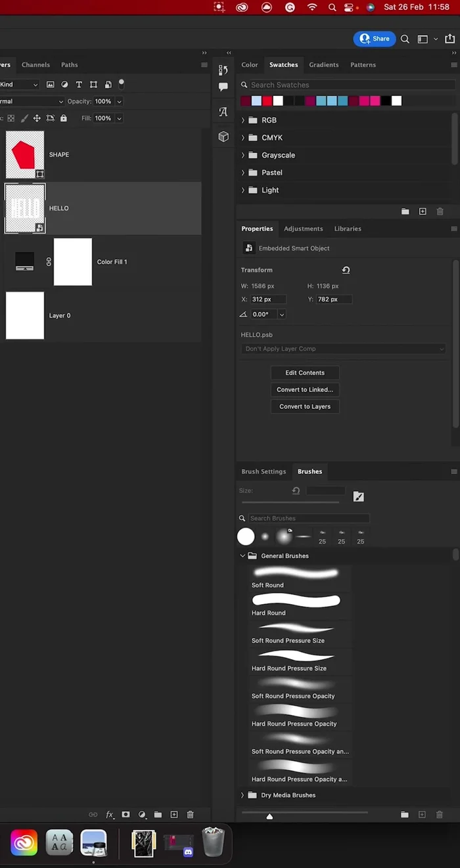Image resolution: width=460 pixels, height=868 pixels.
Task: Open the History panel icon
Action: pos(223,70)
